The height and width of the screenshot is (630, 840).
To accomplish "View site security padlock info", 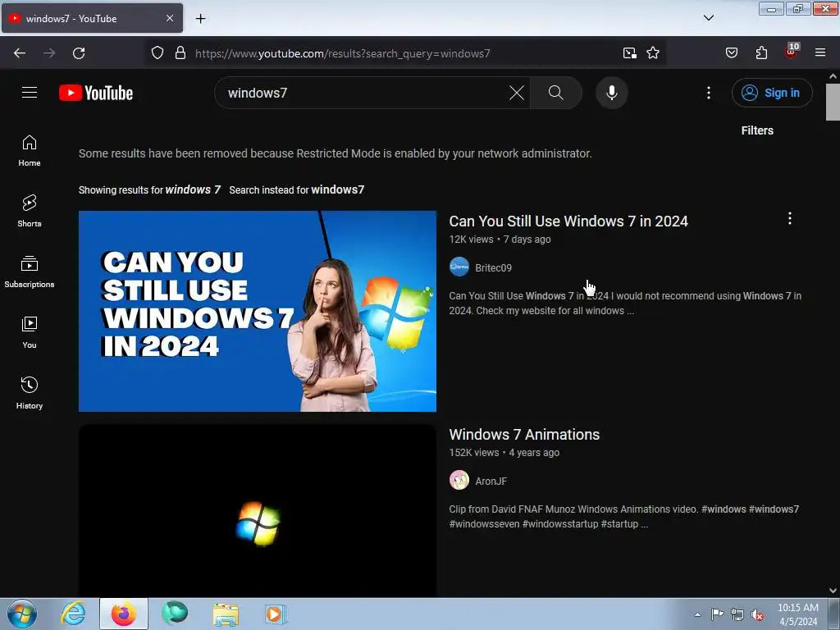I will point(180,53).
